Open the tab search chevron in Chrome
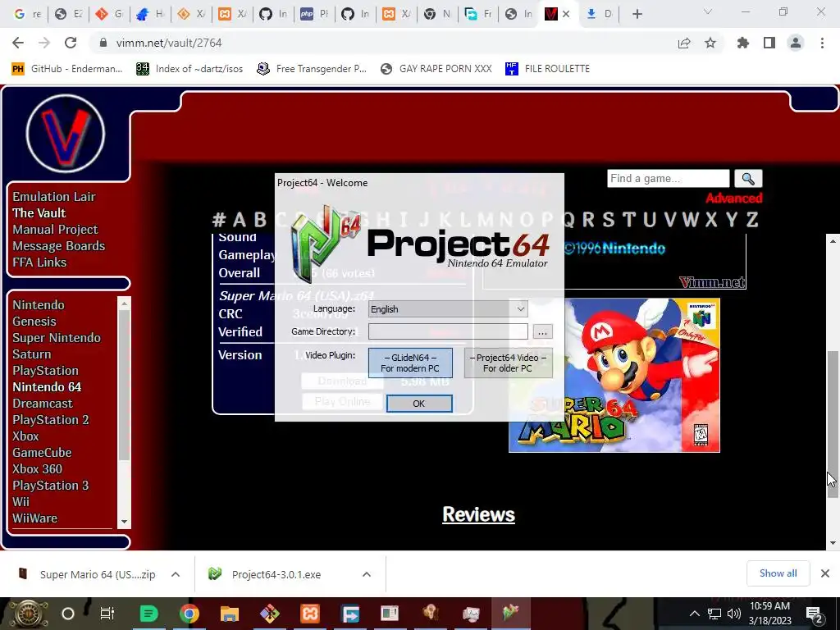The height and width of the screenshot is (630, 840). click(x=708, y=11)
